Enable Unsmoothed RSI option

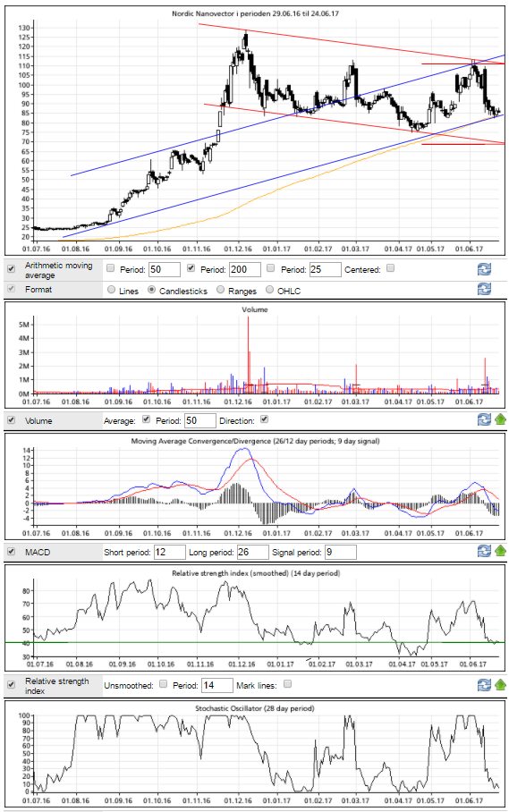point(163,684)
